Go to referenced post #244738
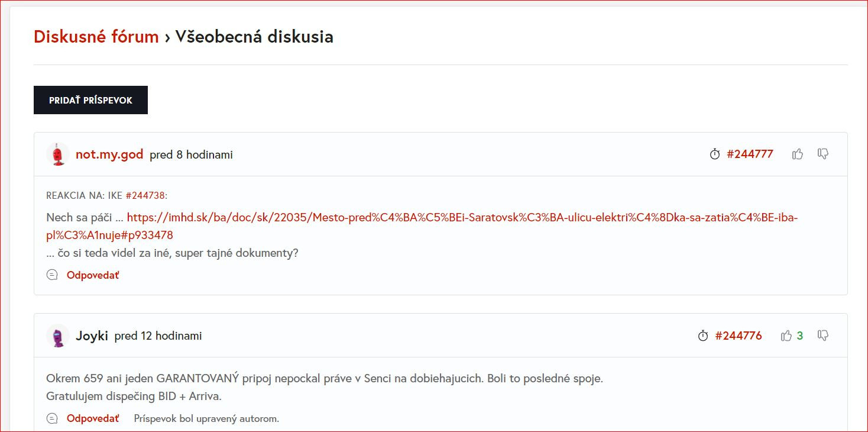The width and height of the screenshot is (868, 432). click(145, 195)
